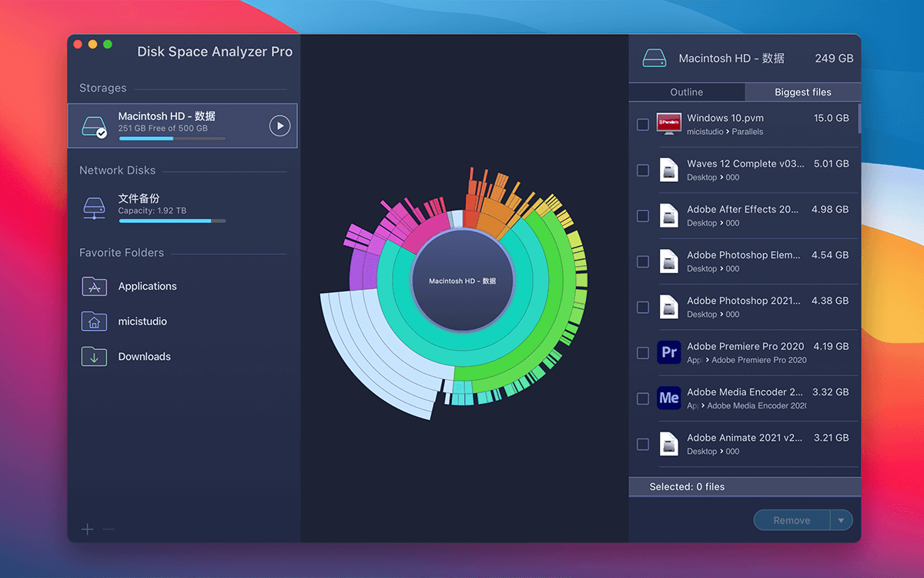Click the purple segment of the sunburst chart
Viewport: 924px width, 578px height.
tap(363, 268)
